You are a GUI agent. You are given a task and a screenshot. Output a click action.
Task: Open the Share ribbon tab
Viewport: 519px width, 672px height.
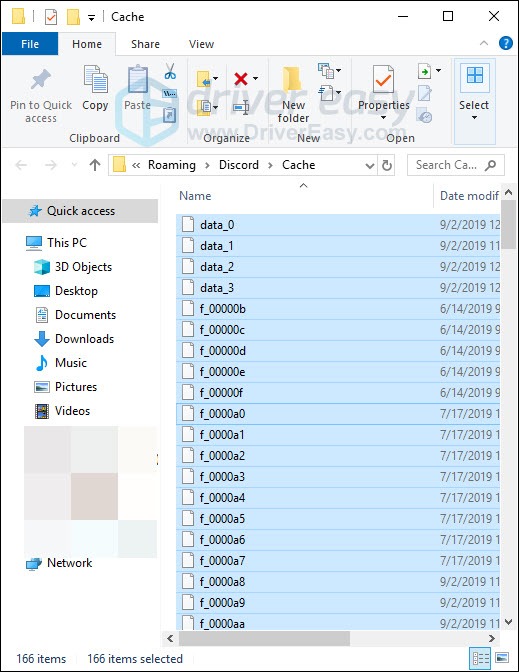[x=145, y=44]
